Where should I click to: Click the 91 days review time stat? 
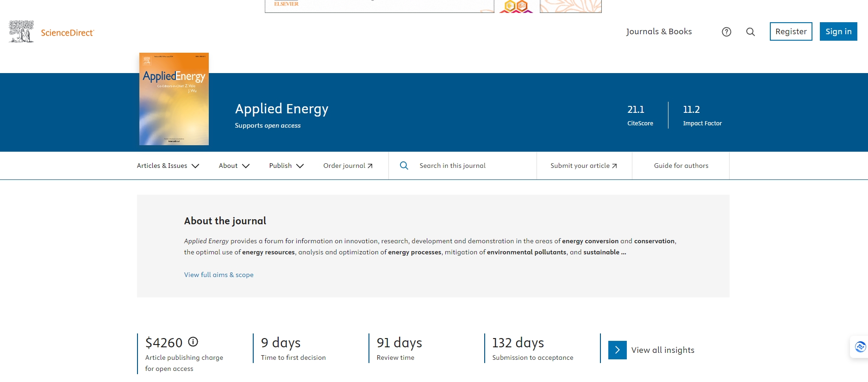pyautogui.click(x=399, y=348)
